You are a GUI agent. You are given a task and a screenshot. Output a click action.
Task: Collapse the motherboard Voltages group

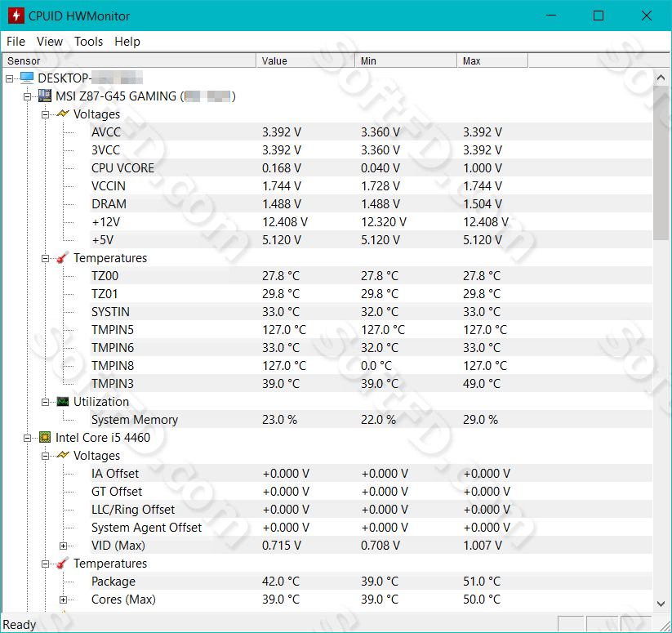point(45,114)
